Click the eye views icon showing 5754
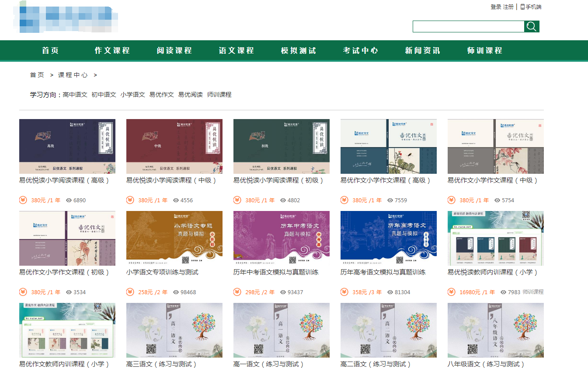This screenshot has width=588, height=376. (x=497, y=200)
